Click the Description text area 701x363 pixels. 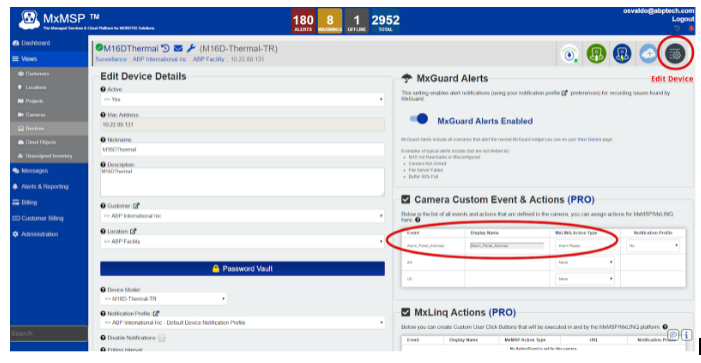[x=242, y=182]
